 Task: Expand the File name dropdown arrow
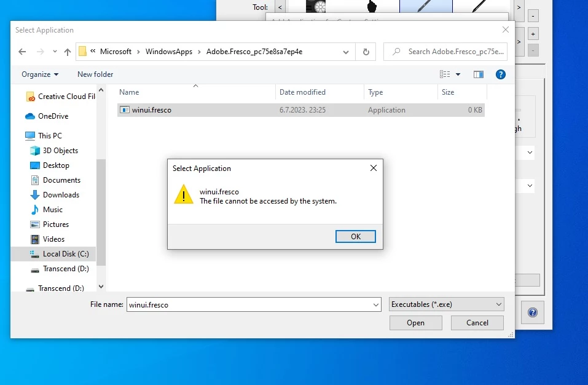click(376, 304)
